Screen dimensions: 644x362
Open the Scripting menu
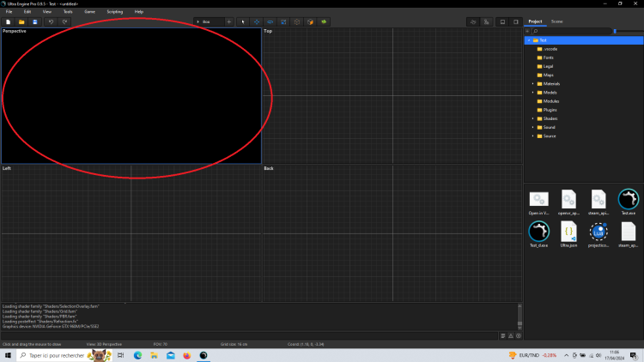114,11
